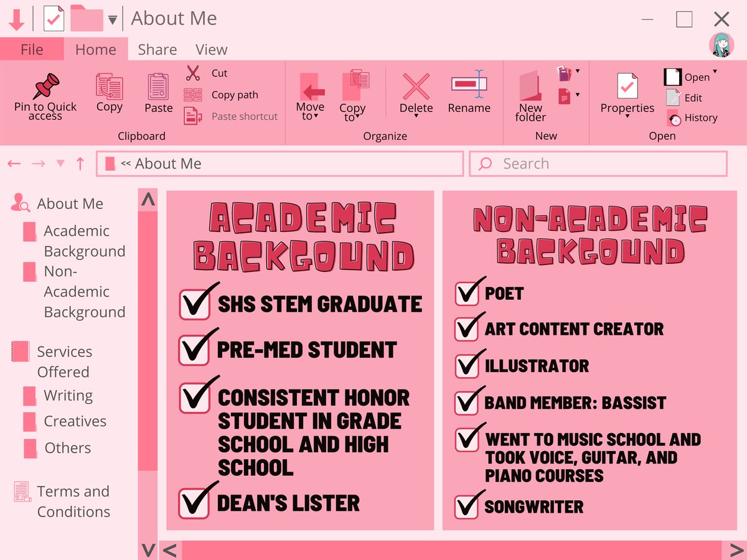
Task: Open the Creatives folder in sidebar
Action: 75,421
